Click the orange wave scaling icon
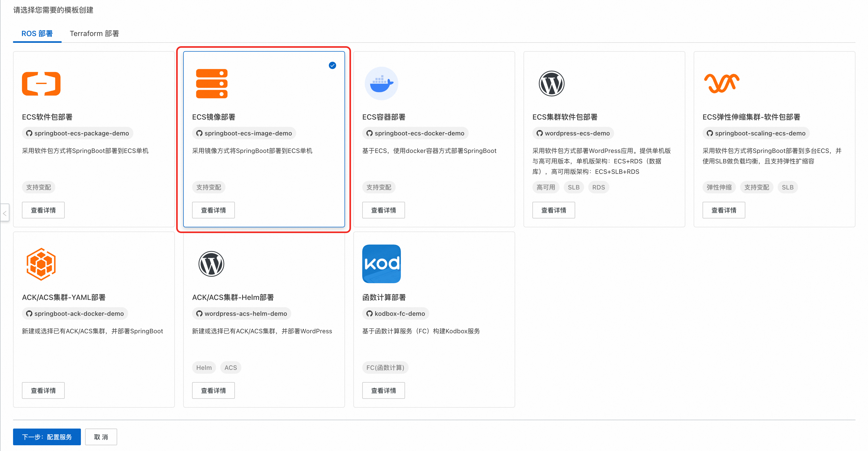868x451 pixels. coord(721,83)
